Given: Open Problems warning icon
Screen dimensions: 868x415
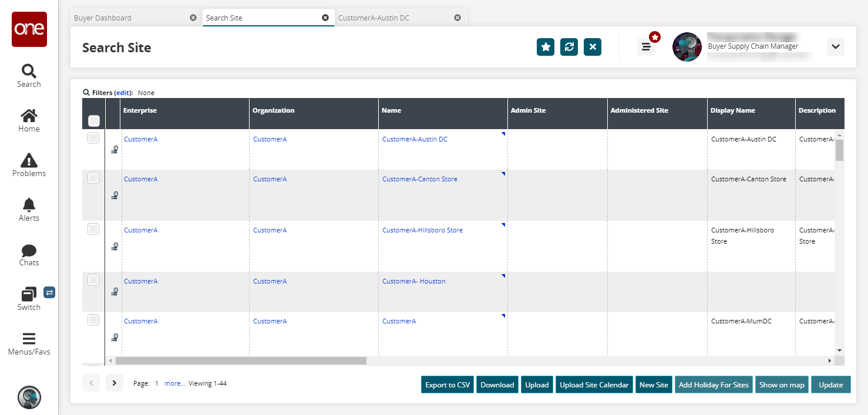Looking at the screenshot, I should tap(29, 165).
